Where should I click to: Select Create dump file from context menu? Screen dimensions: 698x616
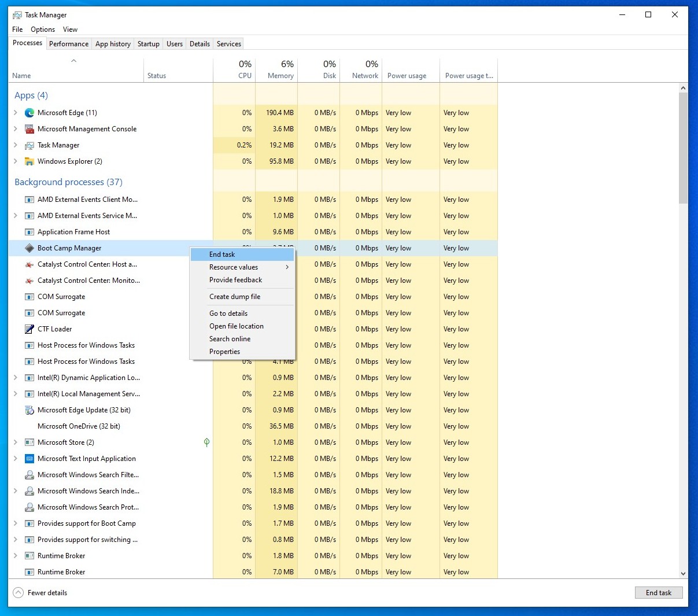tap(242, 297)
